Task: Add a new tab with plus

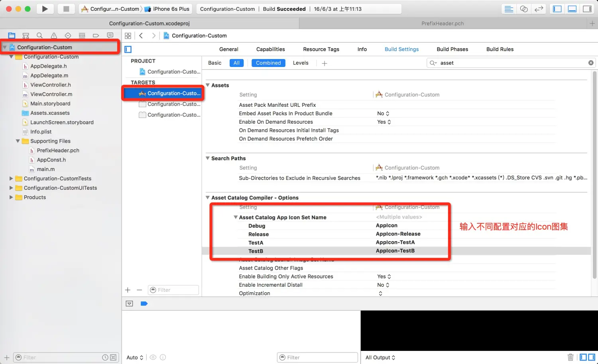Action: click(592, 24)
